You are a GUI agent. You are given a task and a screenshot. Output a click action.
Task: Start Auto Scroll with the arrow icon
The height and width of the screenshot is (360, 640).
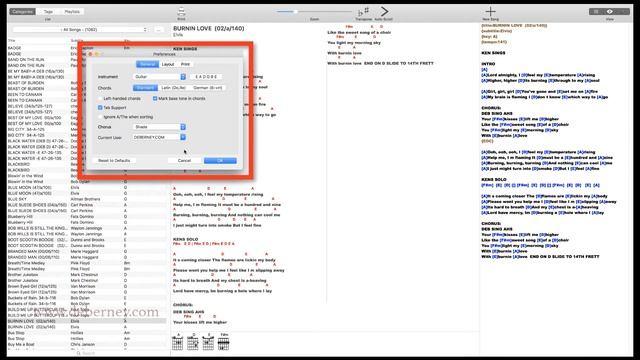(x=384, y=11)
